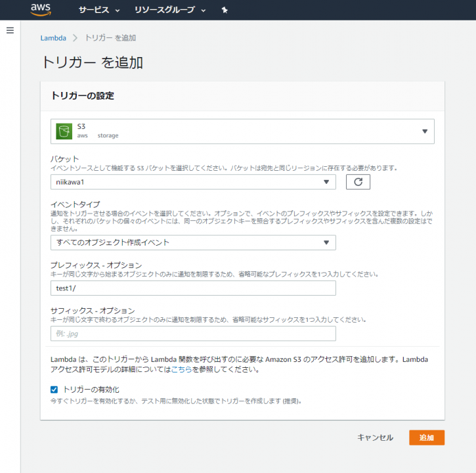476x473 pixels.
Task: Click the orange 追加 button
Action: click(427, 438)
